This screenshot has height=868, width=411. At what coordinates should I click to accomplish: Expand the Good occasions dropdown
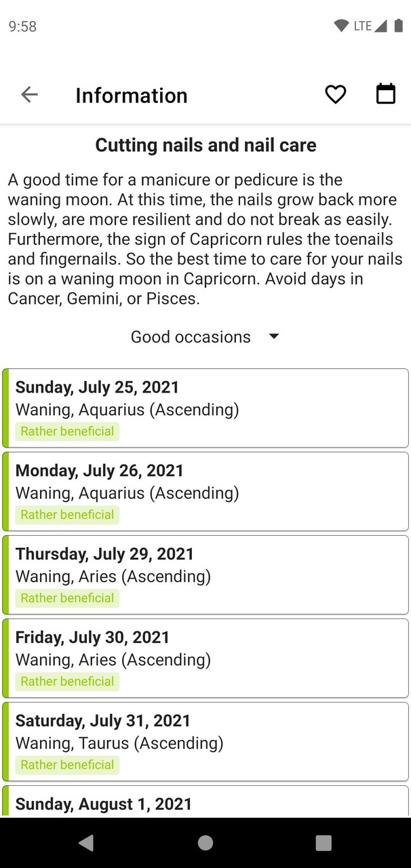point(191,336)
